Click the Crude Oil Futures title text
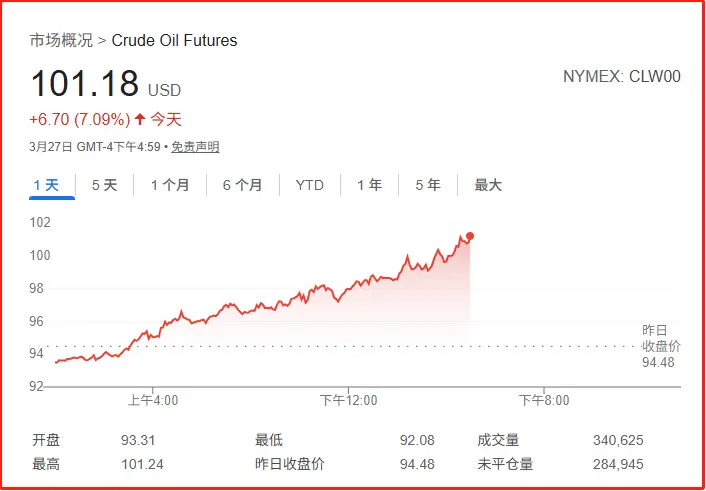This screenshot has height=491, width=706. coord(175,41)
